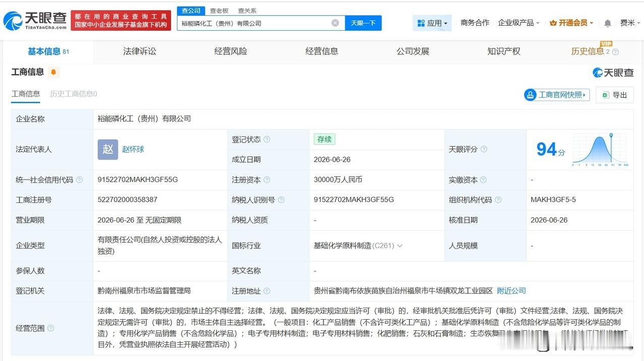644x361 pixels.
Task: Click company name 裕能磷化工（贵州）有限公司 in table
Action: pyautogui.click(x=144, y=119)
